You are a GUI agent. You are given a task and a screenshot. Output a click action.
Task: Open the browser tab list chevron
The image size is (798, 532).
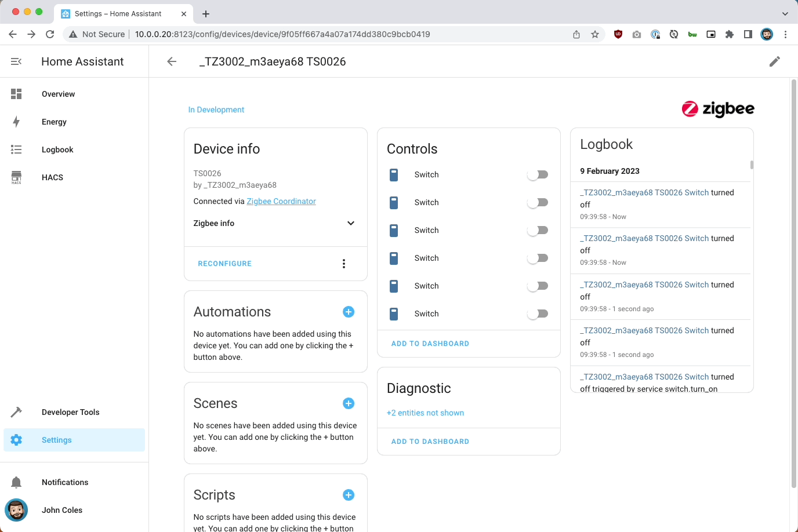coord(785,13)
